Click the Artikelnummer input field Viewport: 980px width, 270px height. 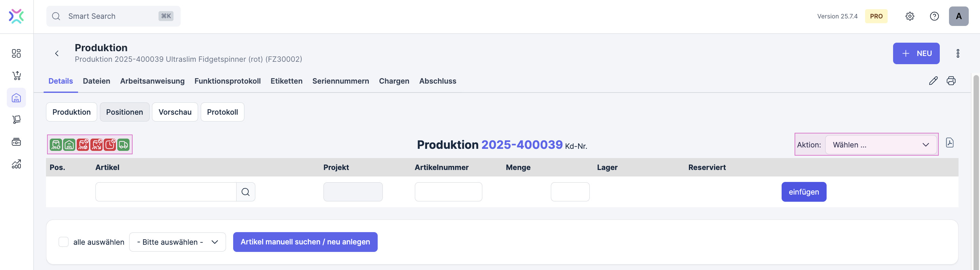pos(448,192)
